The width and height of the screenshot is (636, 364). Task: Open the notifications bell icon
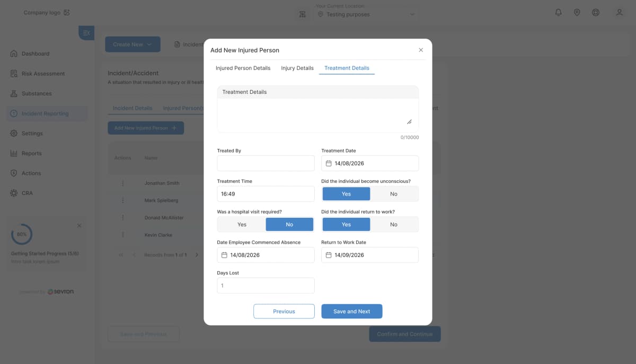pyautogui.click(x=558, y=12)
